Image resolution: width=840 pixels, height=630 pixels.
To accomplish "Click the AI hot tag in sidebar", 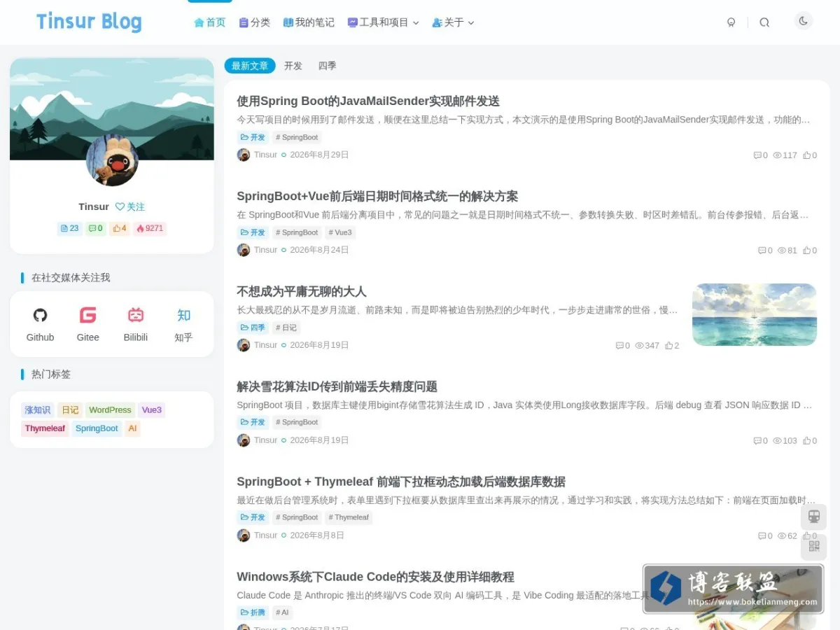I will pyautogui.click(x=132, y=428).
